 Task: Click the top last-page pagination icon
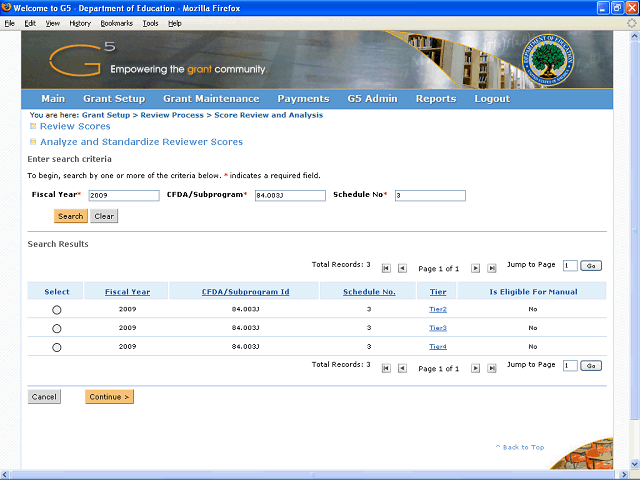click(x=492, y=268)
